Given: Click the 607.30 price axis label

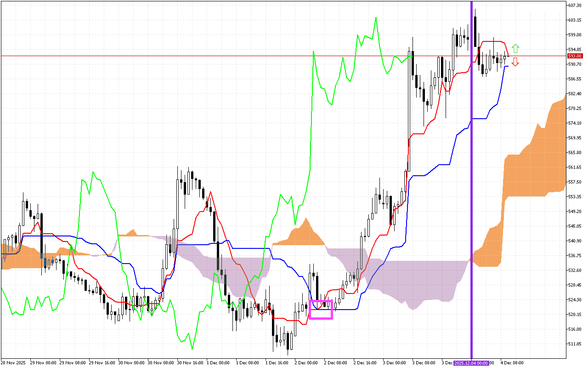Looking at the screenshot, I should point(575,5).
